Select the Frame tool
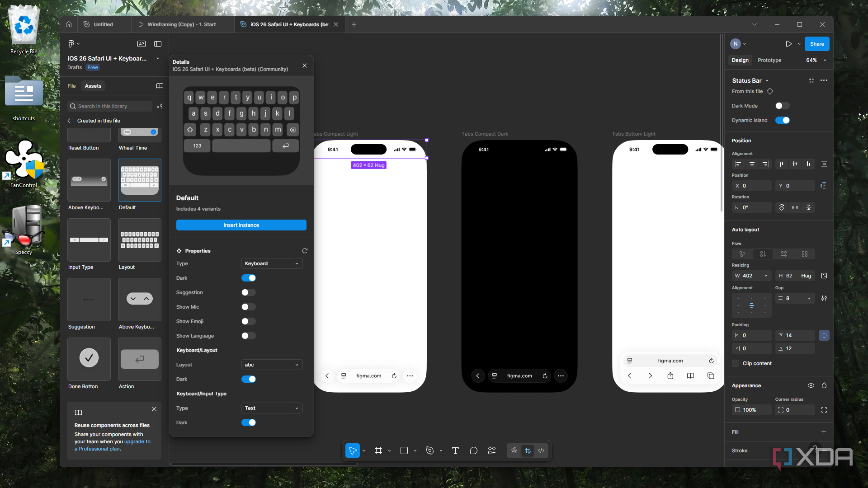The height and width of the screenshot is (488, 868). coord(378,450)
